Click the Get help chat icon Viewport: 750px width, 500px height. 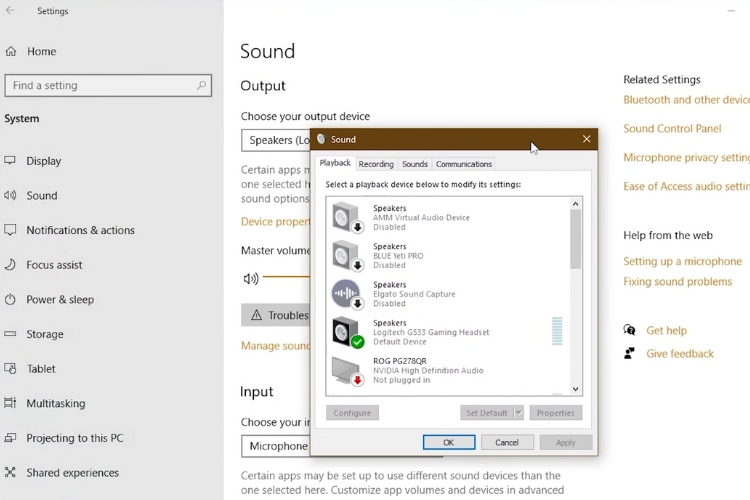pyautogui.click(x=629, y=330)
